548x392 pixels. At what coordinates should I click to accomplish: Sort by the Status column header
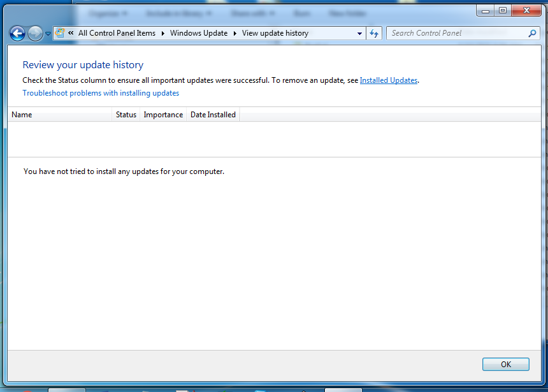(x=126, y=115)
